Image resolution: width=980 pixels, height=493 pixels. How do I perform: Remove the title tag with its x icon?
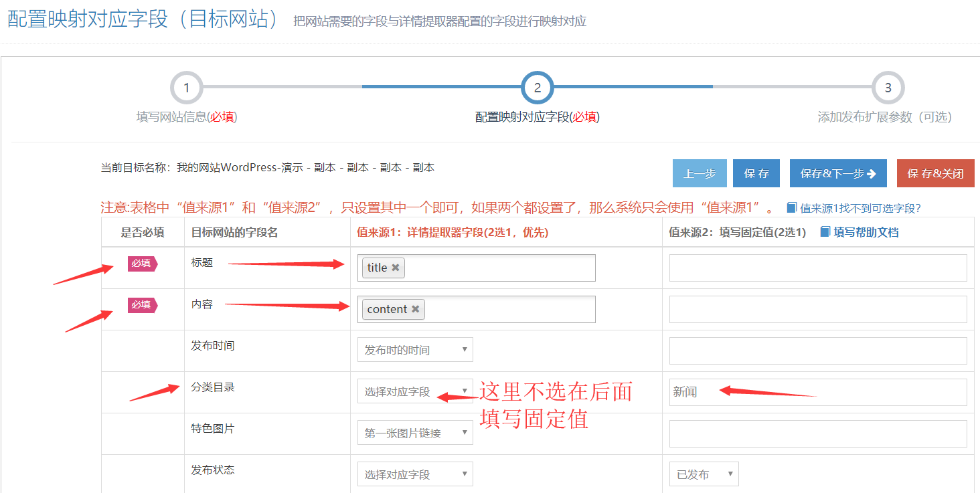point(396,268)
